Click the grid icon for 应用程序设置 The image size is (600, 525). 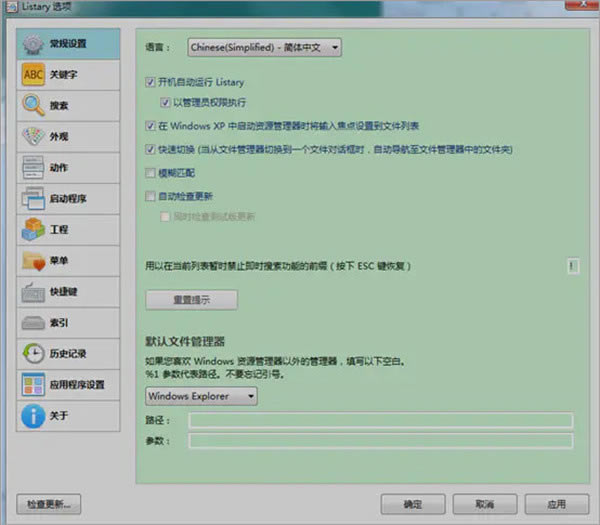(x=33, y=385)
